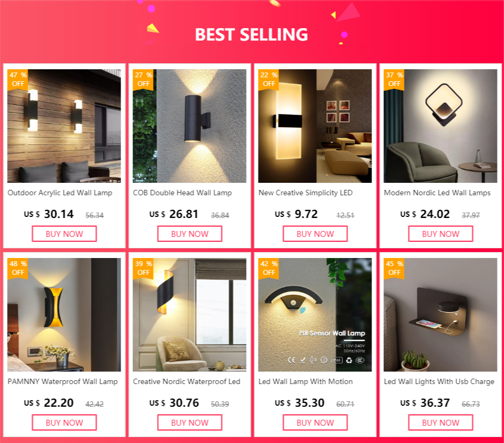Click BUY NOW for PAMNNY Waterproof Wall Lamp

click(64, 422)
